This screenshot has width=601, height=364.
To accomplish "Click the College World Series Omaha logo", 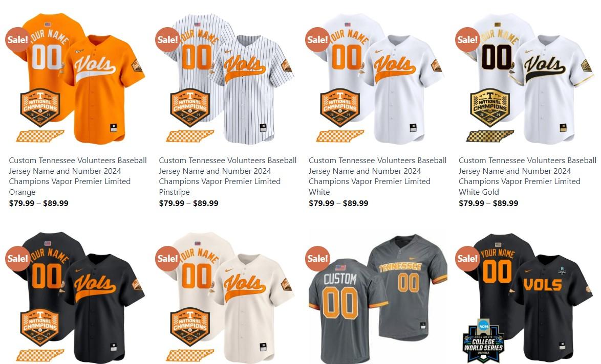I will click(483, 340).
